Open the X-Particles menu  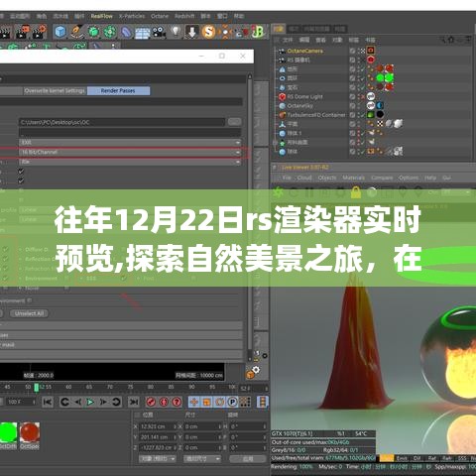click(x=132, y=16)
